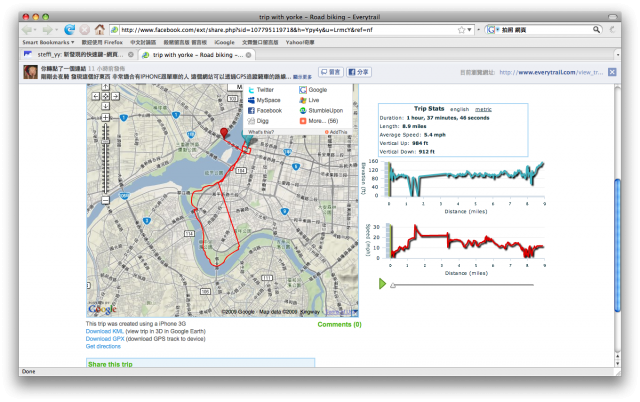
Task: Click the Facebook share button
Action: coord(359,72)
